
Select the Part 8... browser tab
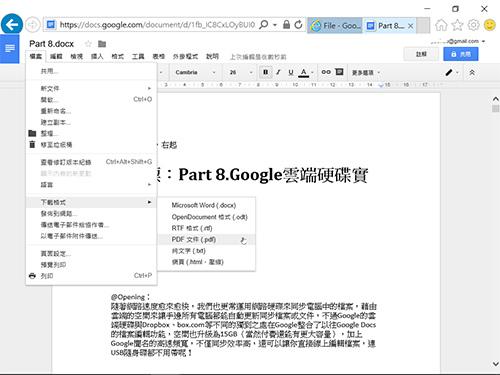tap(389, 26)
